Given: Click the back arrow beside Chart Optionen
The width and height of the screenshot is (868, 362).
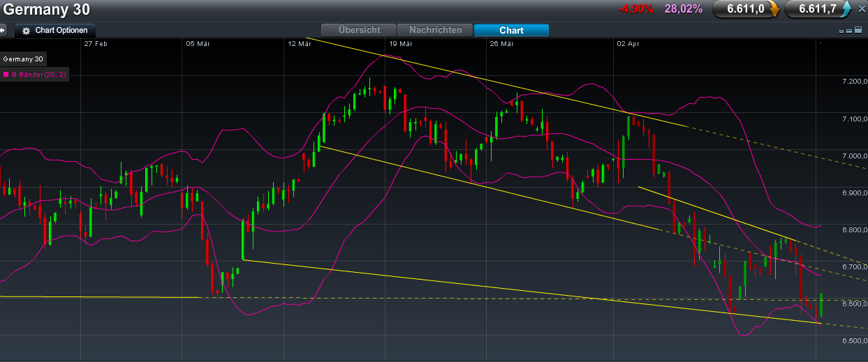Looking at the screenshot, I should (x=2, y=31).
